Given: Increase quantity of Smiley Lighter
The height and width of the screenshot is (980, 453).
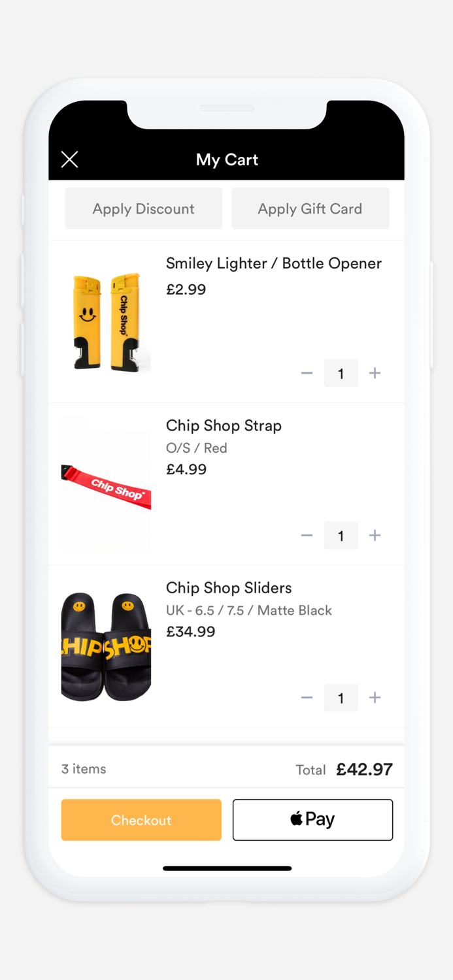Looking at the screenshot, I should click(375, 373).
